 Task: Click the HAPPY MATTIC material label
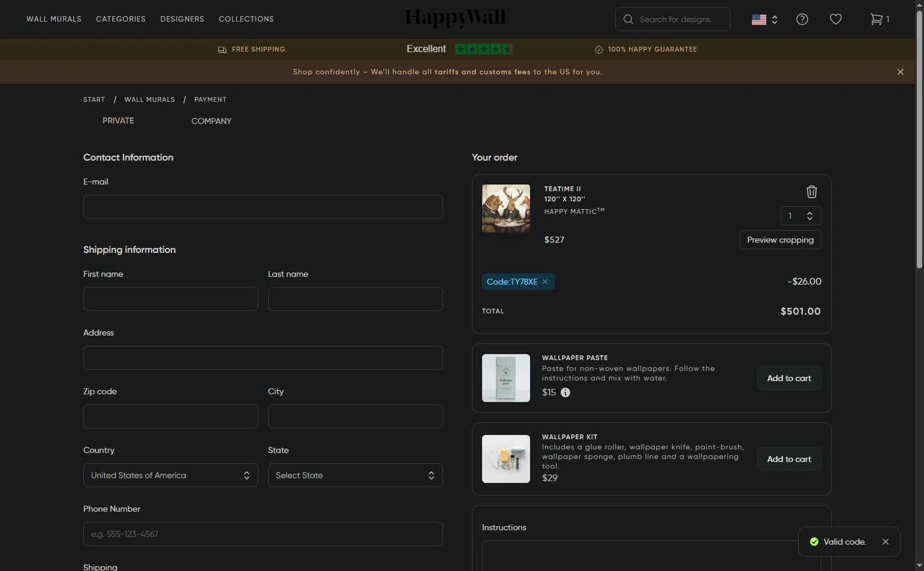pyautogui.click(x=574, y=211)
